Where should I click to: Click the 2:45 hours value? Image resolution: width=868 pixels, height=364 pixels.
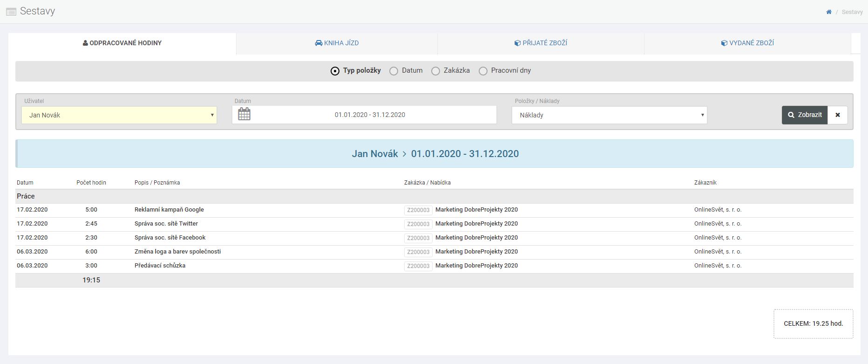coord(91,224)
